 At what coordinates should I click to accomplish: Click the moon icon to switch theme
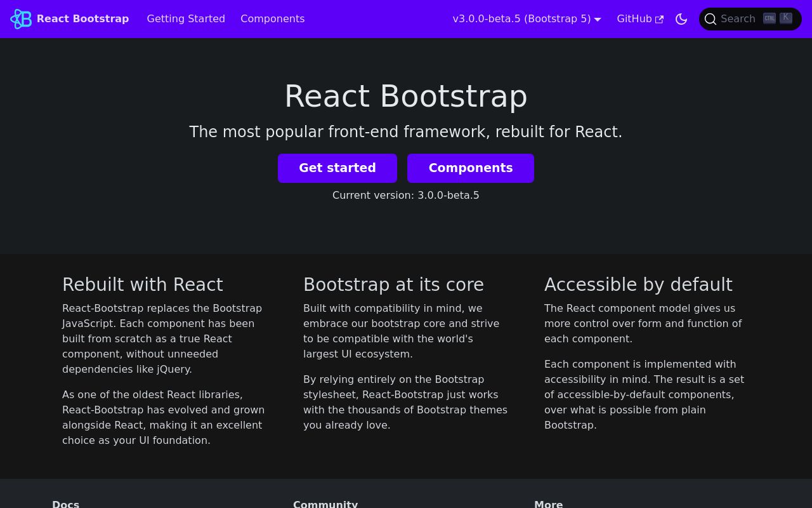tap(681, 19)
